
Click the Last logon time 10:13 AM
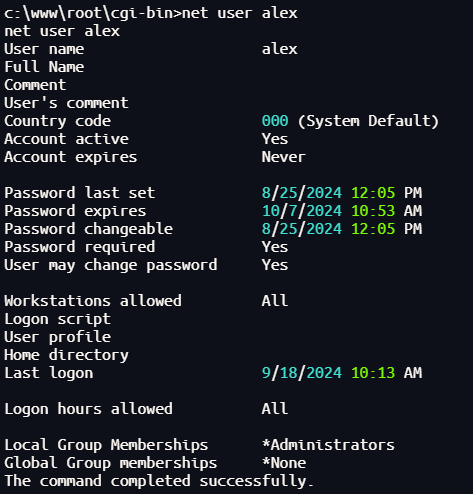387,373
